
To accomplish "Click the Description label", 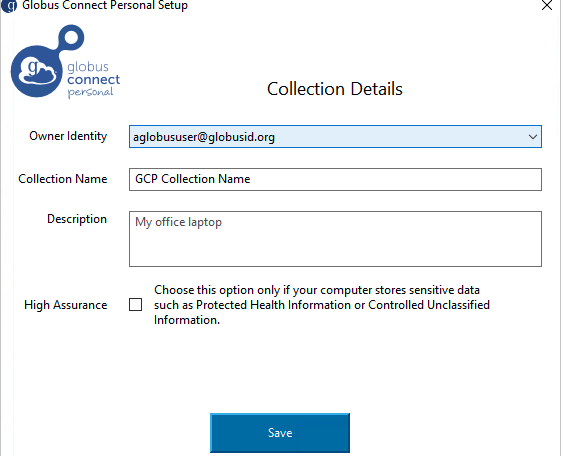I will 77,219.
